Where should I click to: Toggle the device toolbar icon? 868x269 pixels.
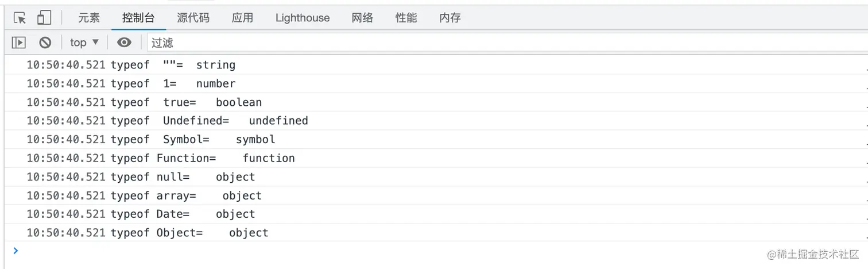[x=44, y=18]
